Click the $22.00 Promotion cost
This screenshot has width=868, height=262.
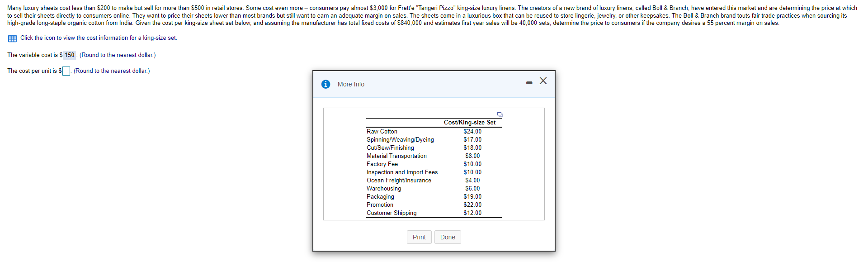[x=472, y=205]
